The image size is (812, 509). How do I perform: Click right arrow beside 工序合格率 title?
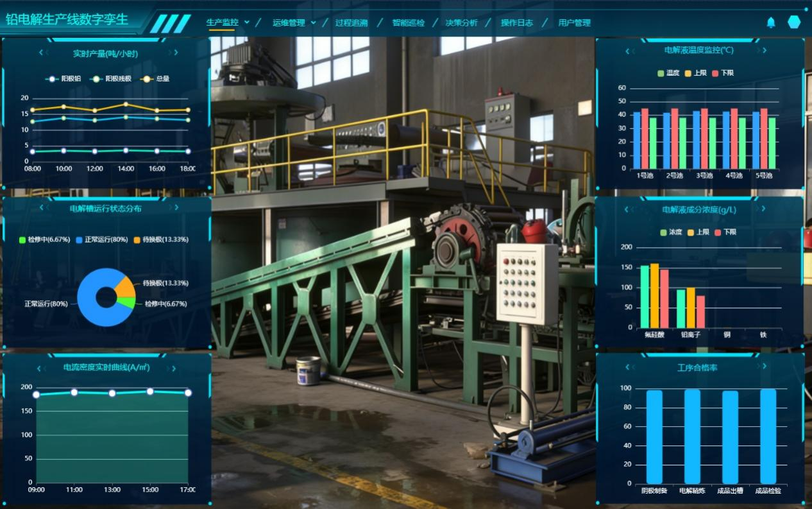(764, 366)
